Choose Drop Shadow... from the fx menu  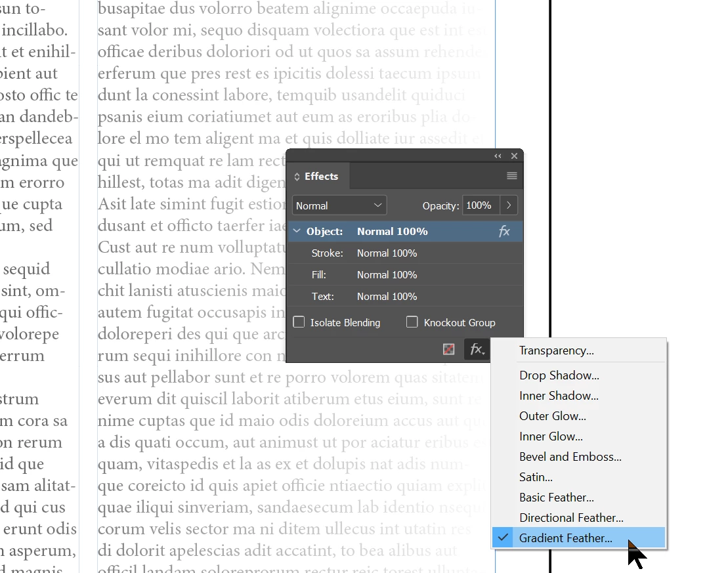(x=578, y=375)
